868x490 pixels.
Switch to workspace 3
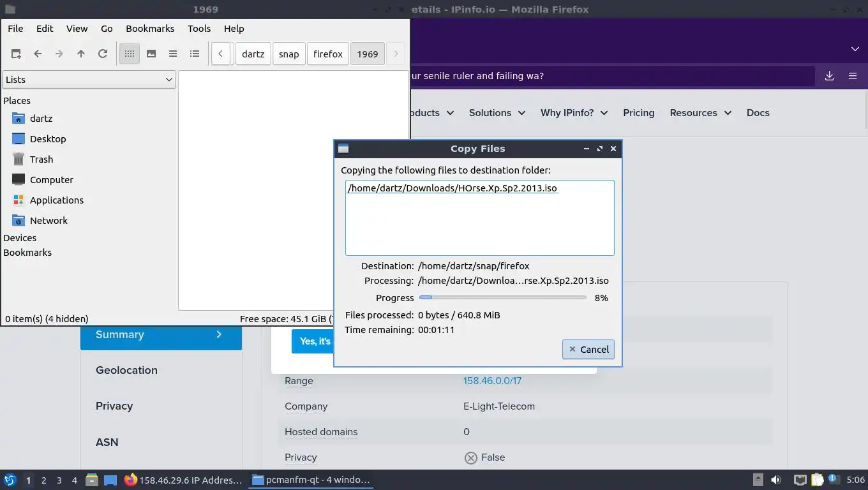[x=59, y=480]
